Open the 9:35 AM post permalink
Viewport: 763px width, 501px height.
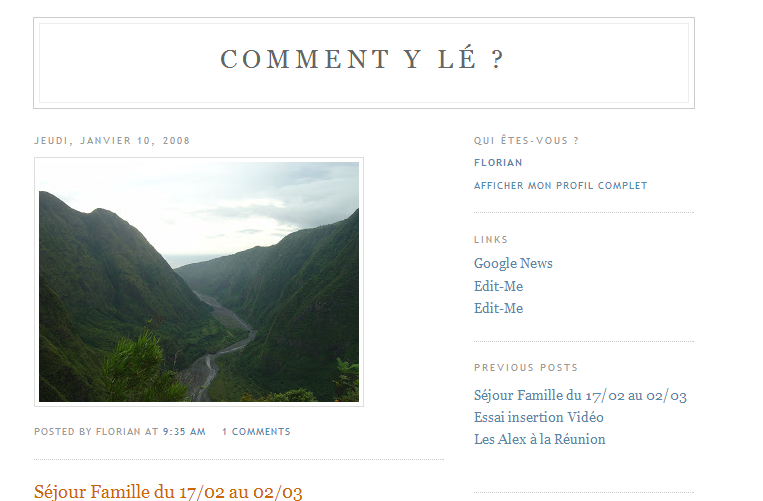[x=184, y=431]
